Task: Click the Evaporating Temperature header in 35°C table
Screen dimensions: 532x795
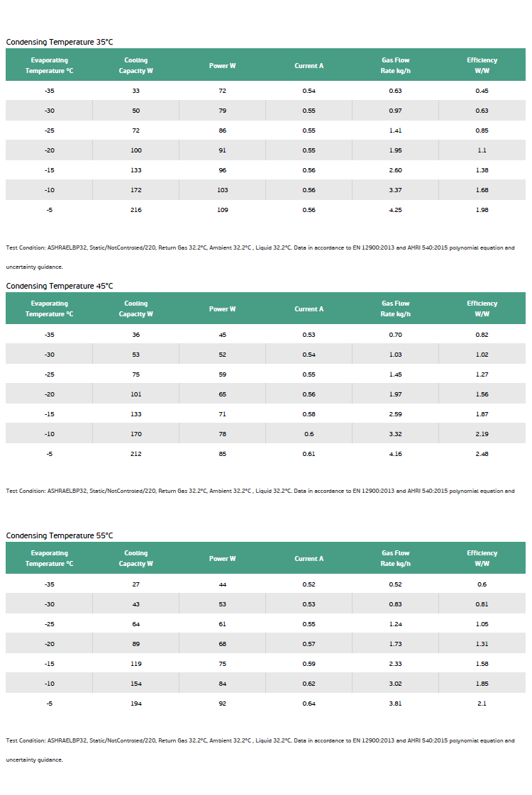Action: [x=49, y=65]
